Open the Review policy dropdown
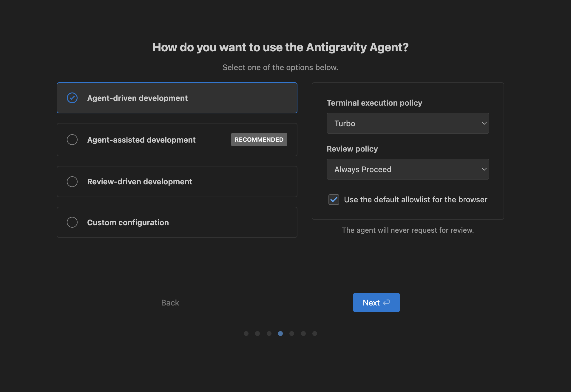Image resolution: width=571 pixels, height=392 pixels. click(x=408, y=169)
